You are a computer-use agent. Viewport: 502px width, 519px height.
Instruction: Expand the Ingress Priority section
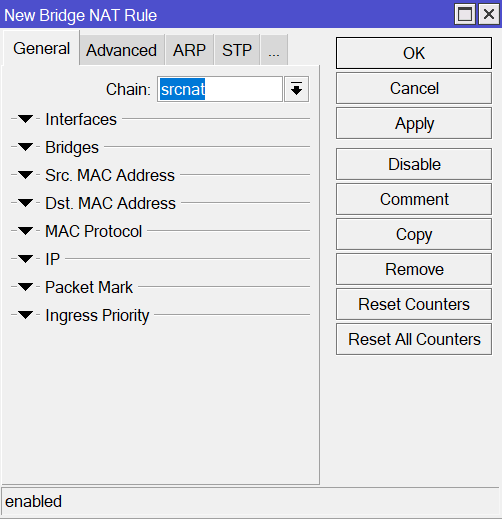click(25, 315)
